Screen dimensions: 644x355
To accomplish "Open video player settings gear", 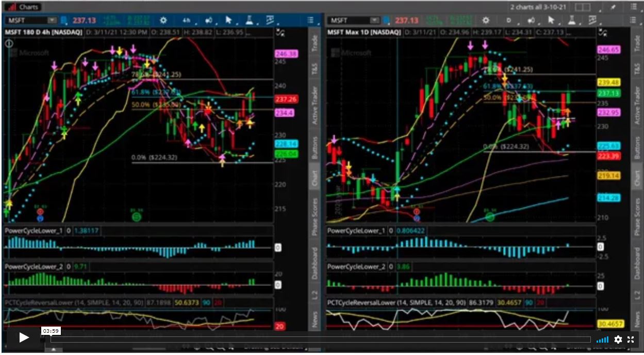I will point(618,340).
